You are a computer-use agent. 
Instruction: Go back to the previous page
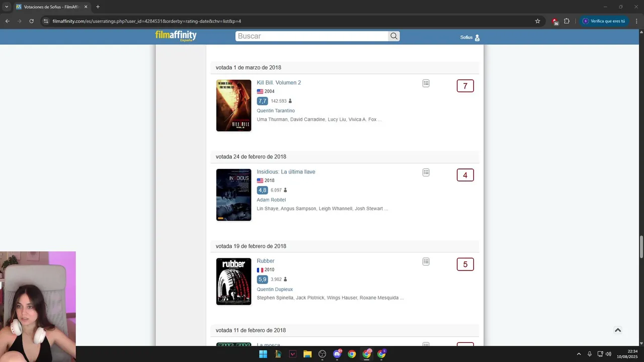pyautogui.click(x=7, y=21)
